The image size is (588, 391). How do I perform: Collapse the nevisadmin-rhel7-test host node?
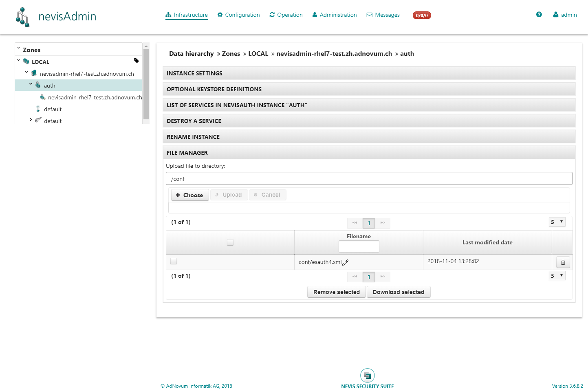click(x=26, y=72)
